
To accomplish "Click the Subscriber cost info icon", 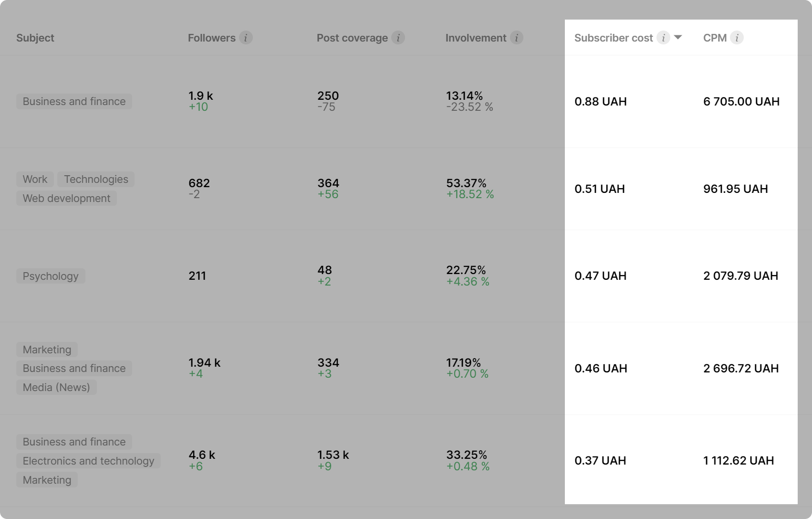I will (x=663, y=38).
